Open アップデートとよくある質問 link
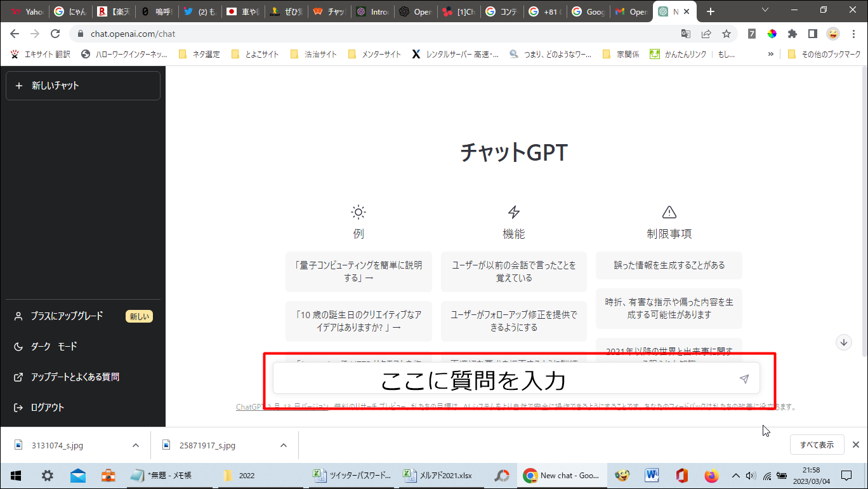Image resolution: width=868 pixels, height=489 pixels. point(83,377)
